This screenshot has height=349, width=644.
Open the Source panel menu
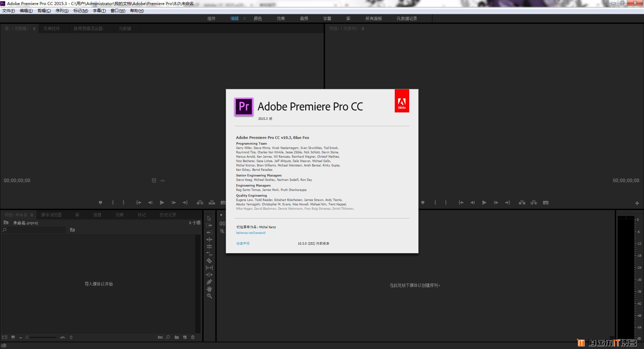pos(34,29)
